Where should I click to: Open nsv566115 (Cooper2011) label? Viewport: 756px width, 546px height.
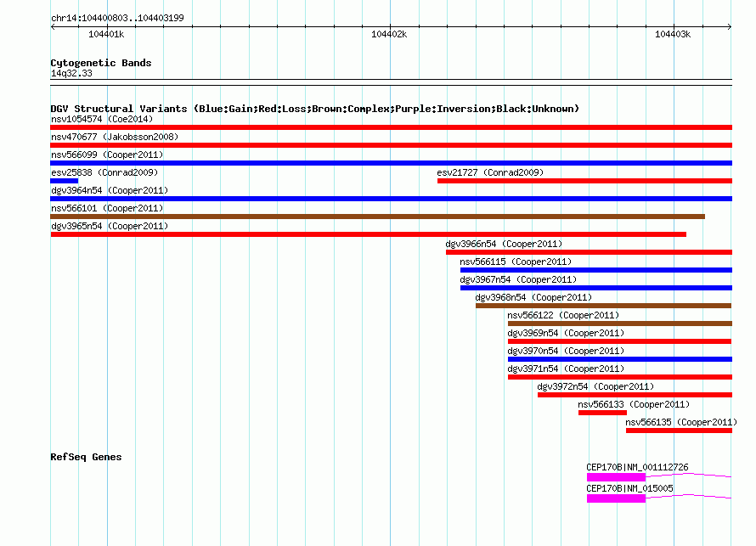point(516,262)
